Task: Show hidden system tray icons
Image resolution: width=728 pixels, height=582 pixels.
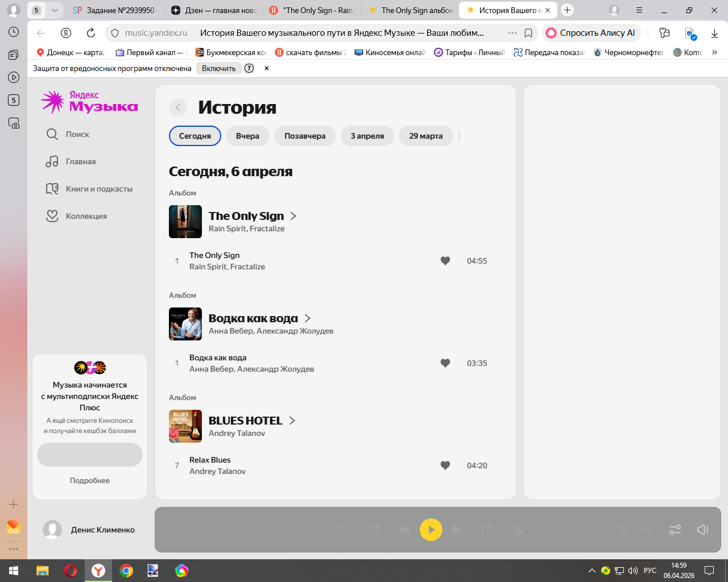Action: [x=591, y=571]
